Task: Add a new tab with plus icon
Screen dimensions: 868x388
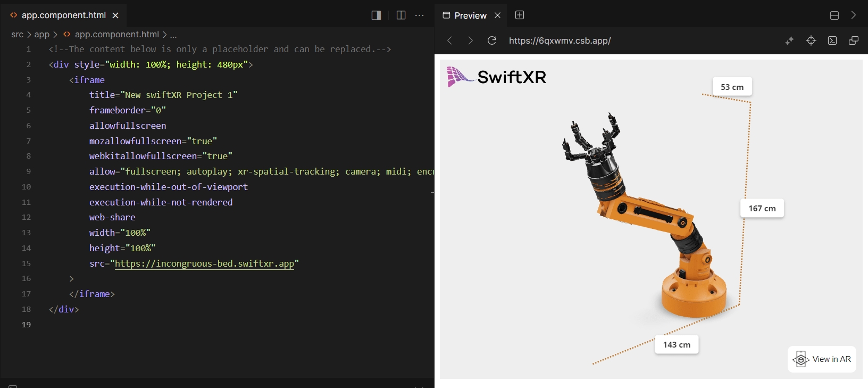Action: pyautogui.click(x=520, y=15)
